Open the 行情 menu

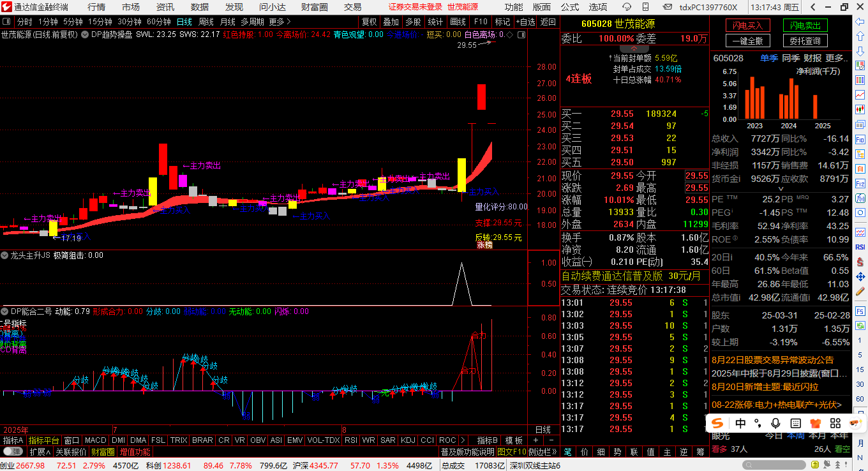click(96, 7)
